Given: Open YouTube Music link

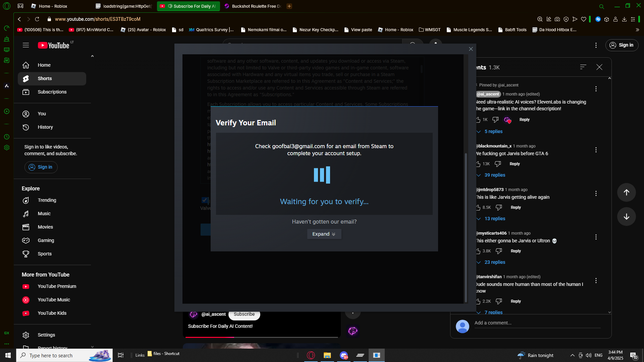Looking at the screenshot, I should 52,300.
